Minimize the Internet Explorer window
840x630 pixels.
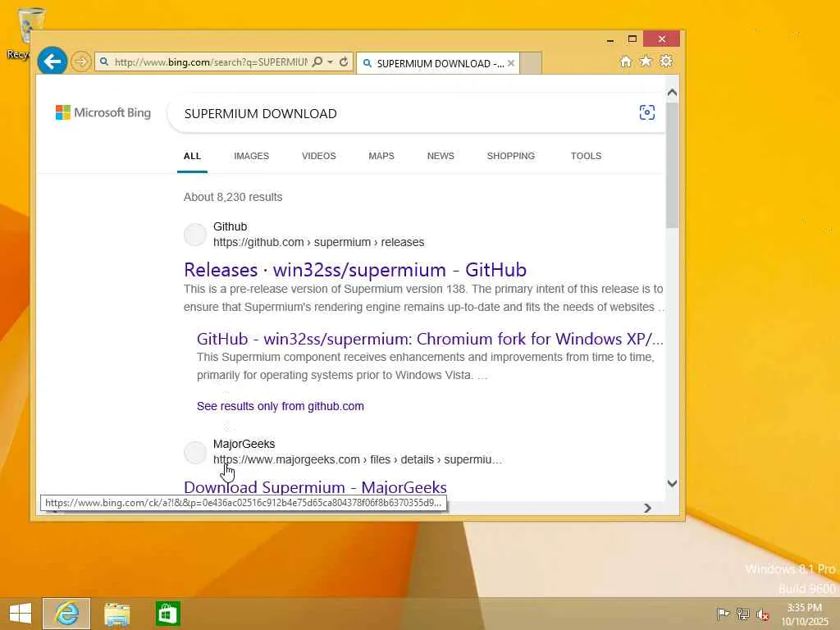(x=610, y=39)
